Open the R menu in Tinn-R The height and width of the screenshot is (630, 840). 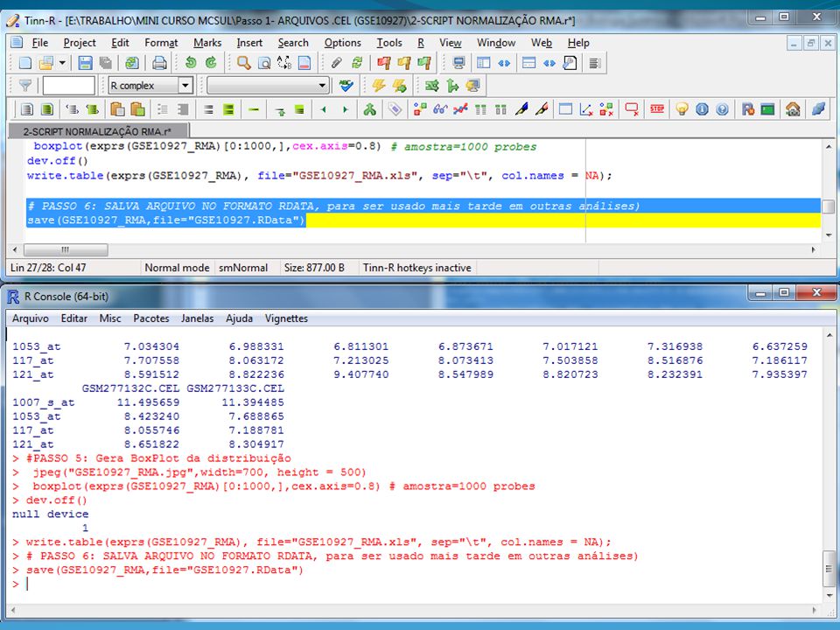tap(421, 43)
